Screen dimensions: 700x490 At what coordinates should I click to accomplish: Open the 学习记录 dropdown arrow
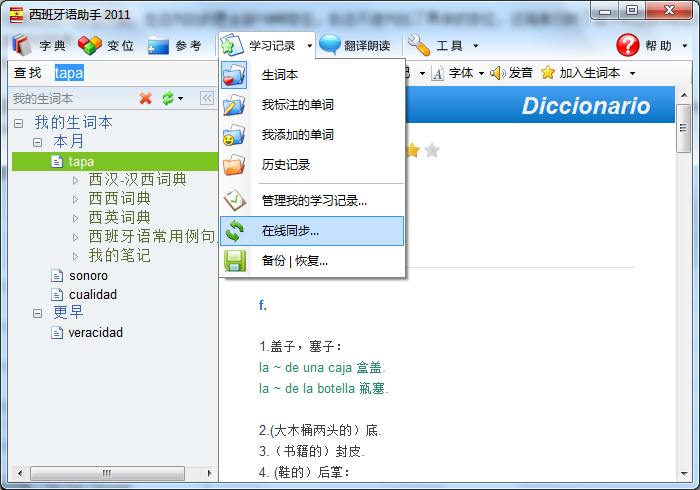pos(309,46)
